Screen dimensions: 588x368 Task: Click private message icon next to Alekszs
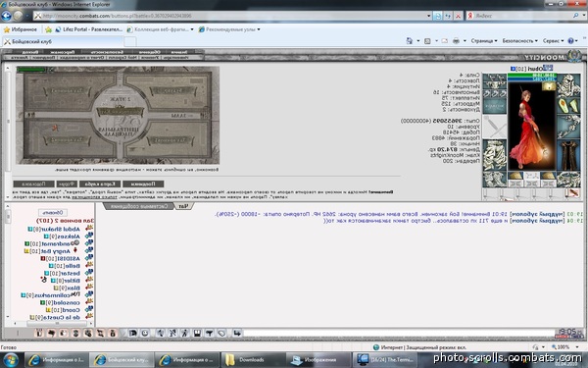tap(89, 236)
